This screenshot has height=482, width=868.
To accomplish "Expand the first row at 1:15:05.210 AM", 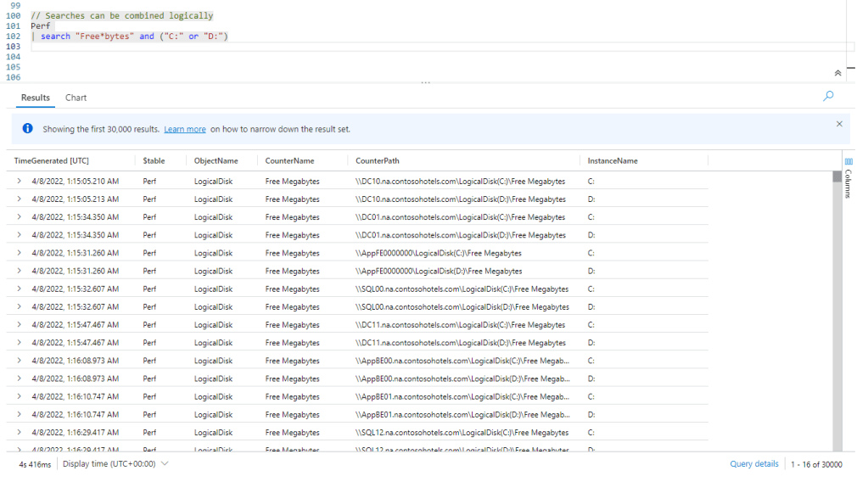I will click(x=19, y=181).
